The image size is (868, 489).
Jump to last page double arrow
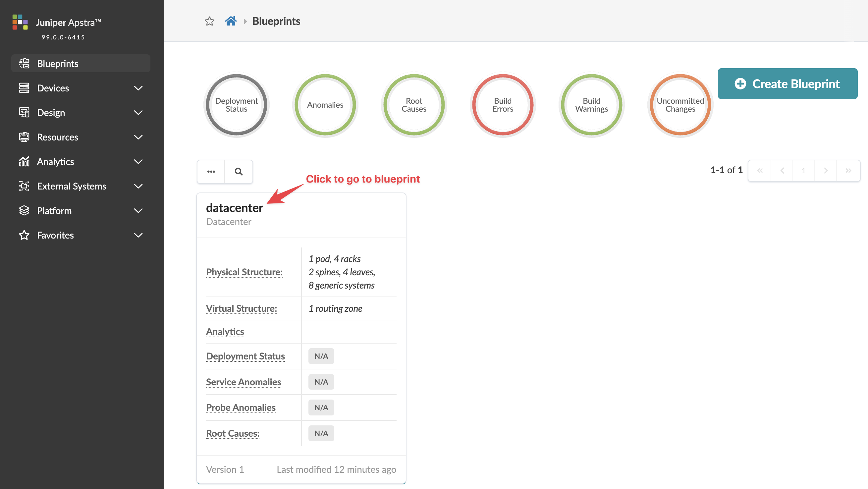848,171
